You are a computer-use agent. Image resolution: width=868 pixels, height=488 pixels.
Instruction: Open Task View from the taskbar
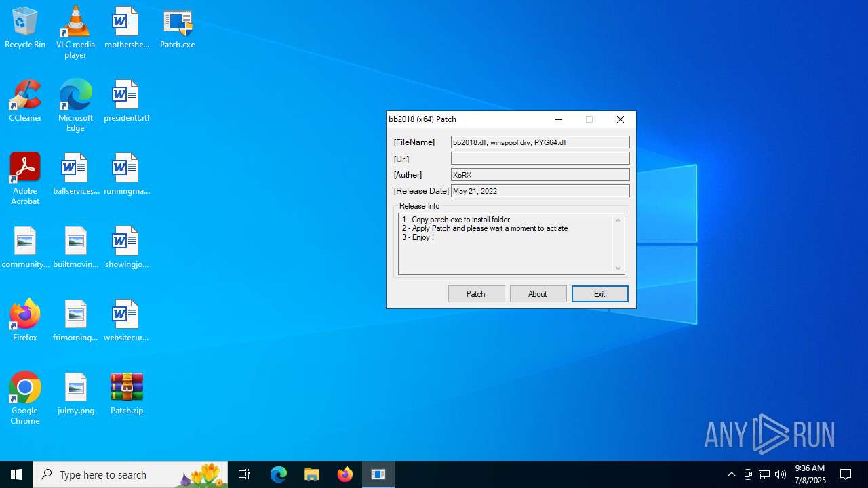[x=244, y=474]
